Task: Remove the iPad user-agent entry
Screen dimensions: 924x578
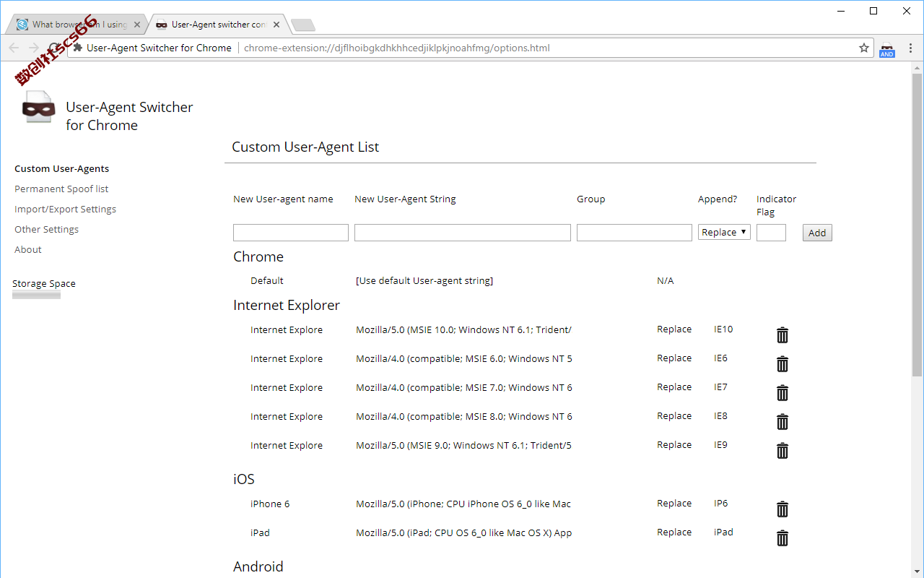Action: pyautogui.click(x=782, y=538)
